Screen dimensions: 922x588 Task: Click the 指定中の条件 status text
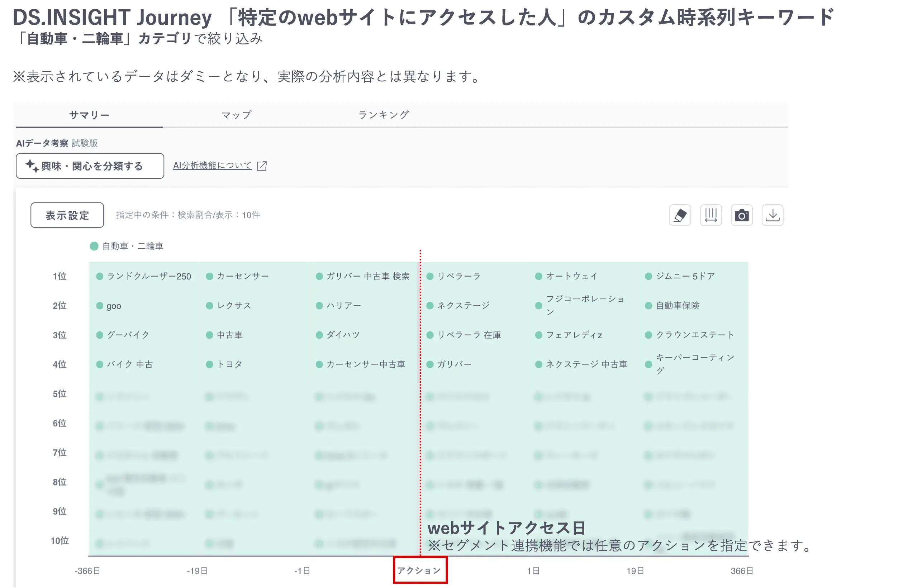coord(188,215)
